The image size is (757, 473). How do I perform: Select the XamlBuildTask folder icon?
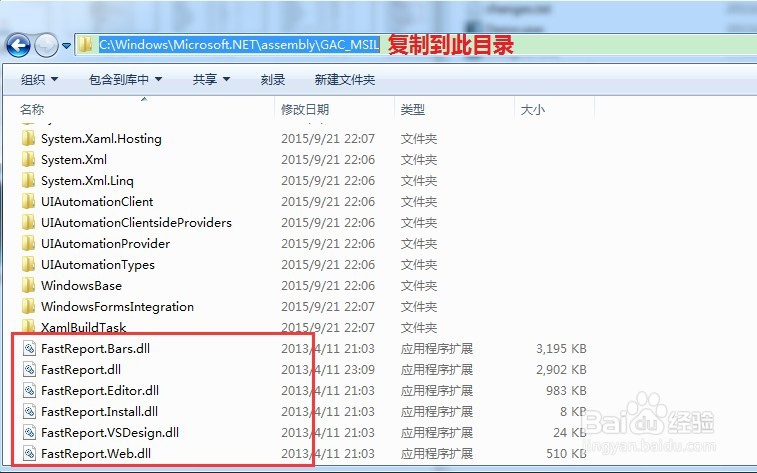(28, 326)
